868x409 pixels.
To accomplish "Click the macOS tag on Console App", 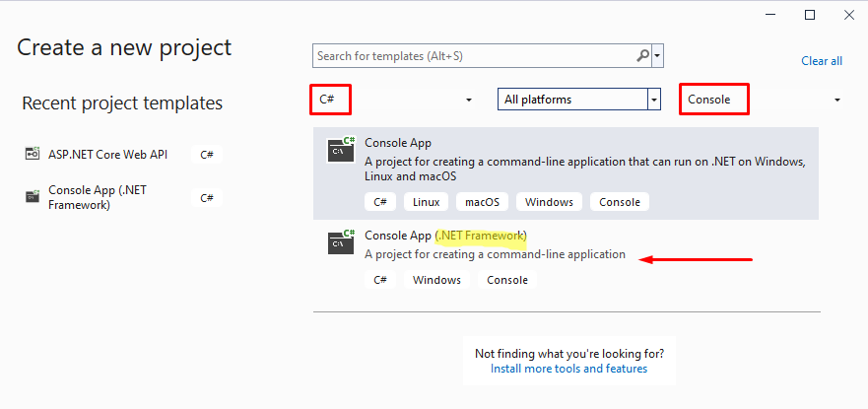I will coord(482,202).
